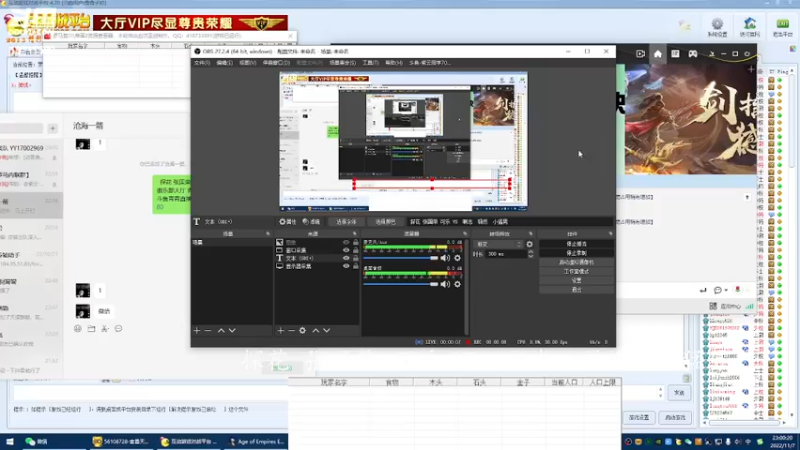
Task: Click the home icon in game platform window
Action: pyautogui.click(x=658, y=54)
